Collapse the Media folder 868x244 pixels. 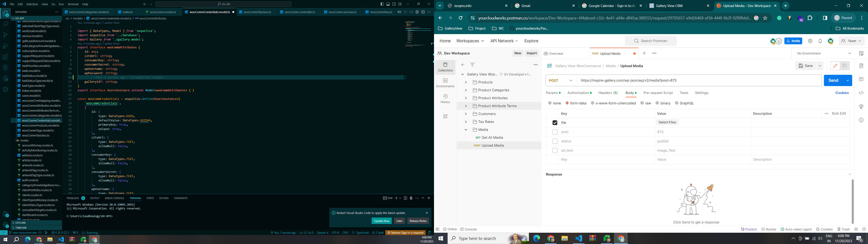coord(466,130)
